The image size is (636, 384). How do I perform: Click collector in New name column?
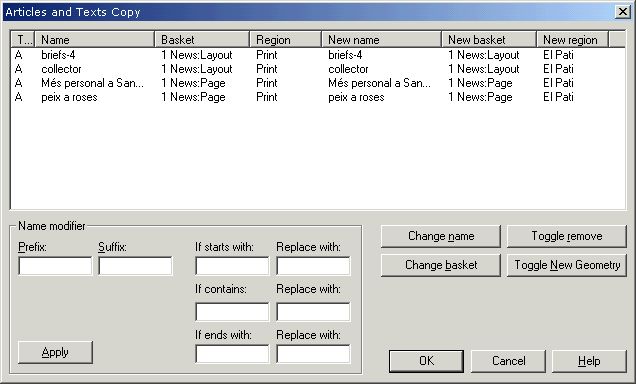[x=348, y=69]
